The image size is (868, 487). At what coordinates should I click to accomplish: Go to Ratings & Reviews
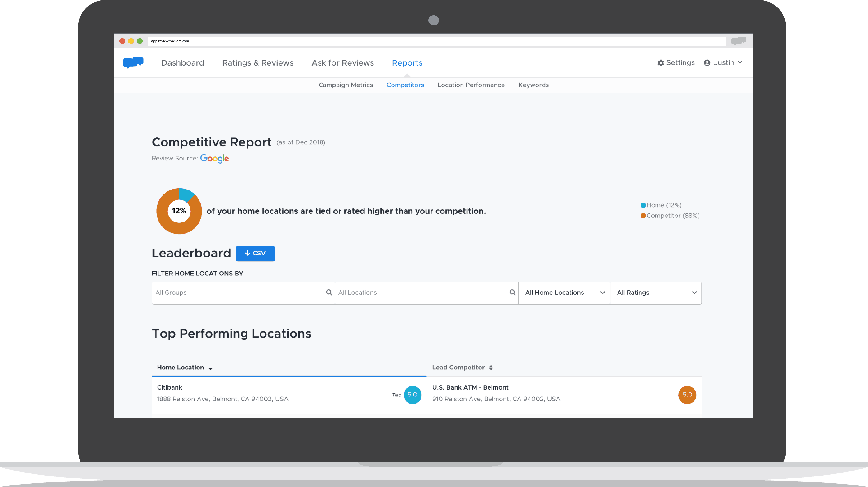point(258,63)
